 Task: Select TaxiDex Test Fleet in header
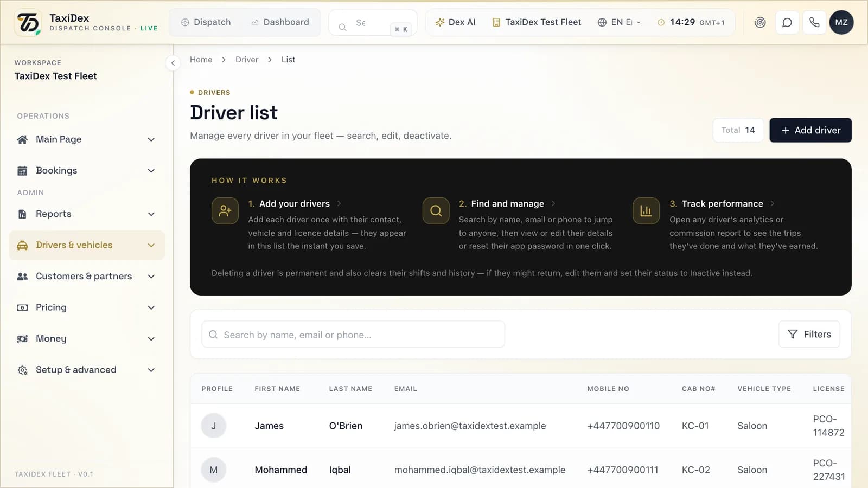[x=537, y=22]
